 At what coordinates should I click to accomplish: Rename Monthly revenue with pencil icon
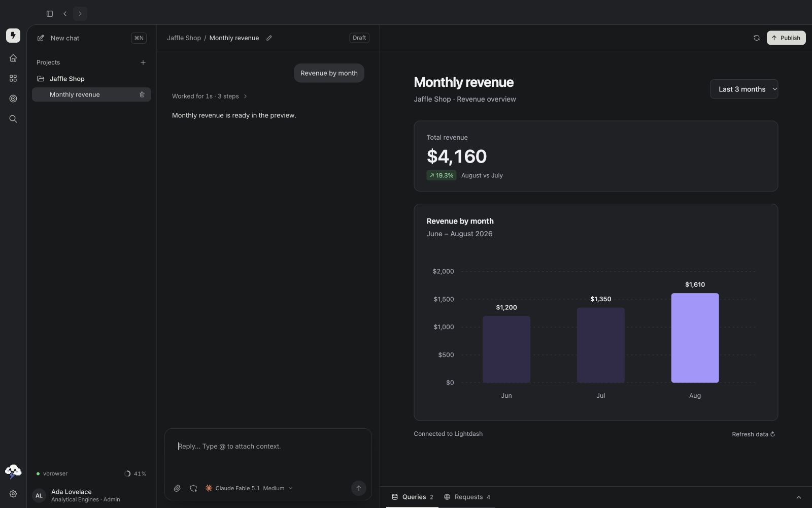click(269, 38)
